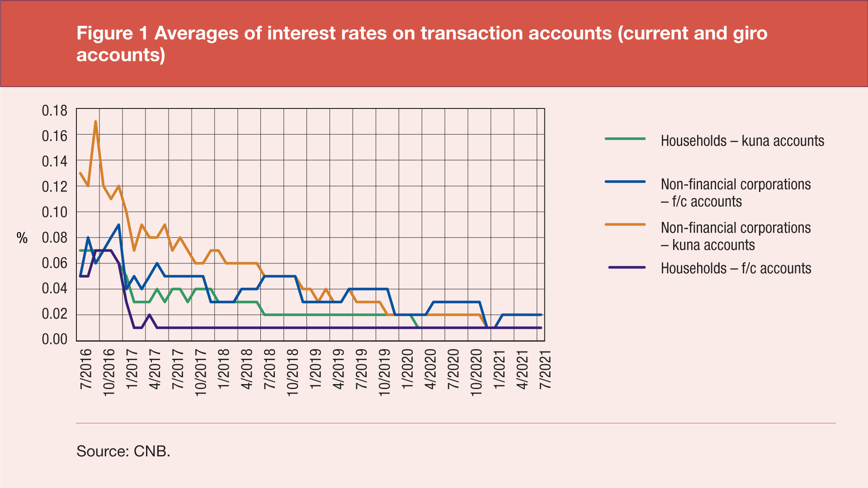
Task: Select 'Non-financial corporations – f/c accounts' legend text
Action: pyautogui.click(x=736, y=192)
